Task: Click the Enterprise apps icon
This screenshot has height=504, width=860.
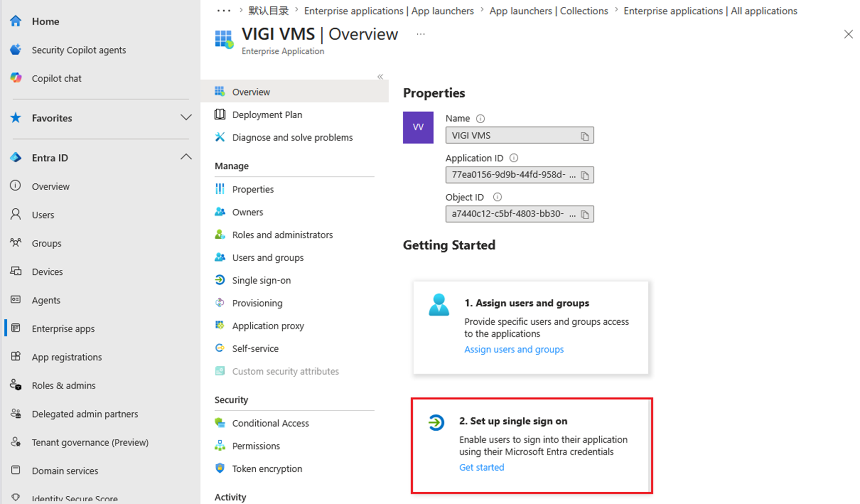Action: 15,328
